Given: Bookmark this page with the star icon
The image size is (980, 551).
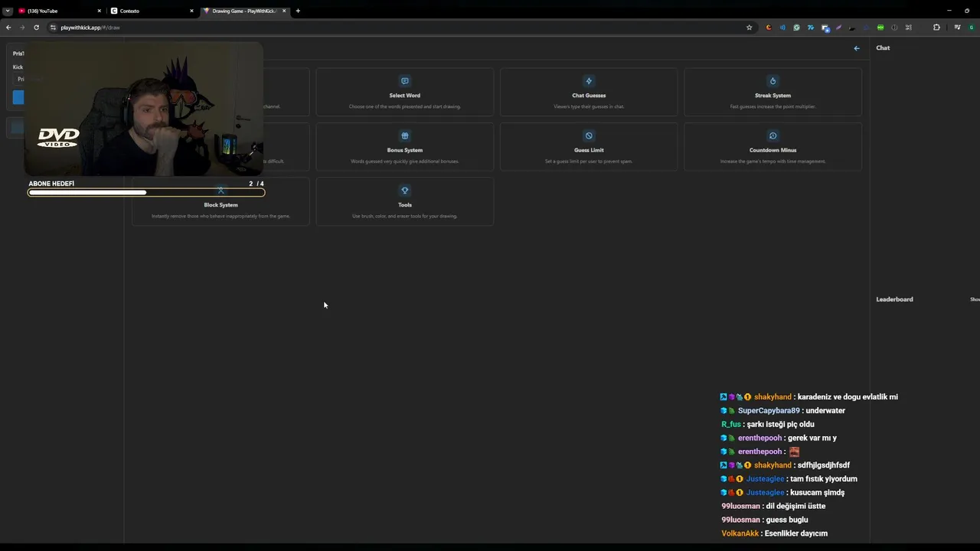Looking at the screenshot, I should 750,28.
